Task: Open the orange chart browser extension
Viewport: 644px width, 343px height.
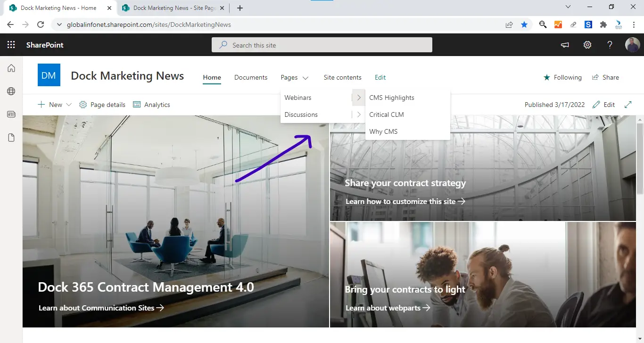Action: (558, 24)
